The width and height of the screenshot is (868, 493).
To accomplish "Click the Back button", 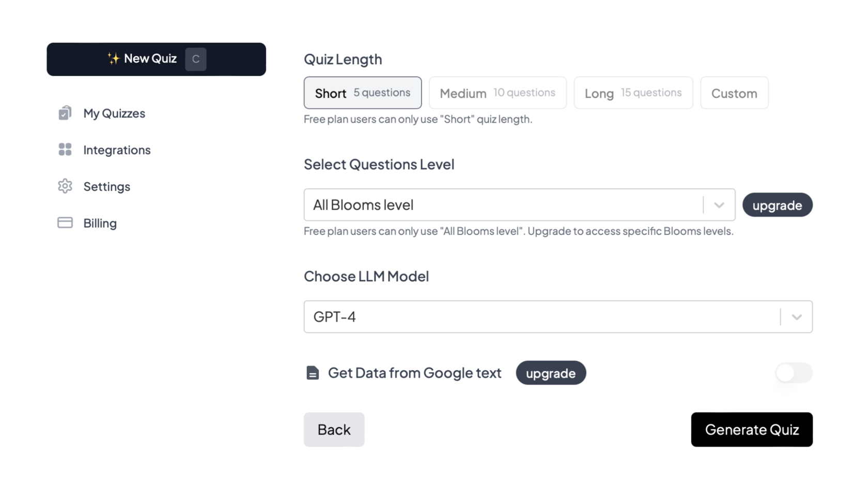I will pos(334,430).
